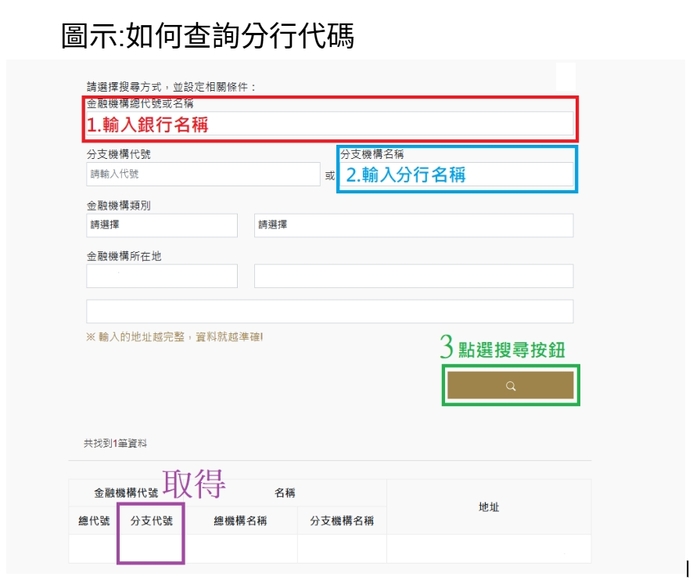
Task: Open the first 金融機構類別 請選擇 dropdown
Action: coord(162,225)
